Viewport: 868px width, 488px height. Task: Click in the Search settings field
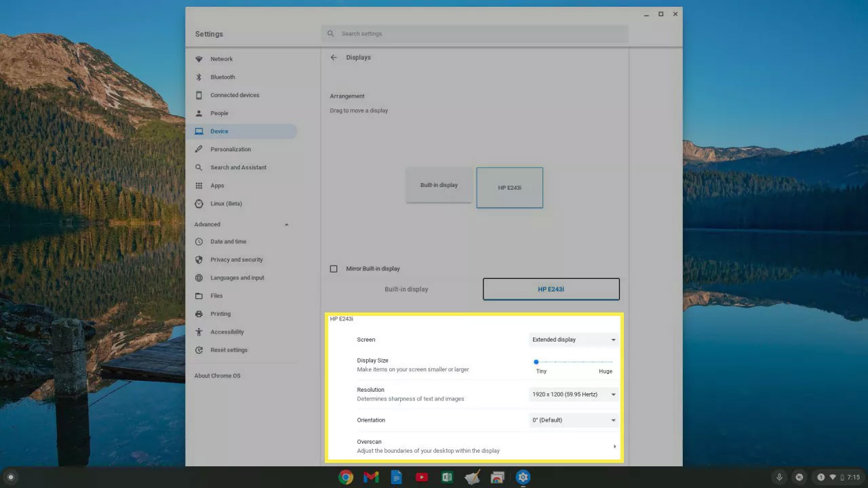click(x=475, y=34)
